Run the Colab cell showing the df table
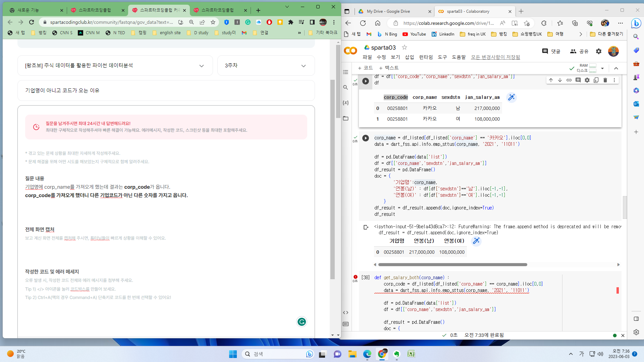Screen dimensions: 644x362 point(366,81)
